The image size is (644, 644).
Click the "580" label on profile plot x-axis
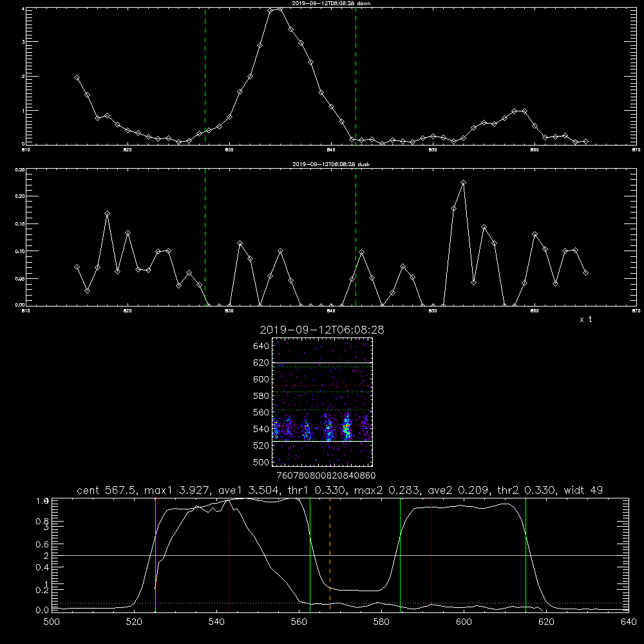(381, 622)
